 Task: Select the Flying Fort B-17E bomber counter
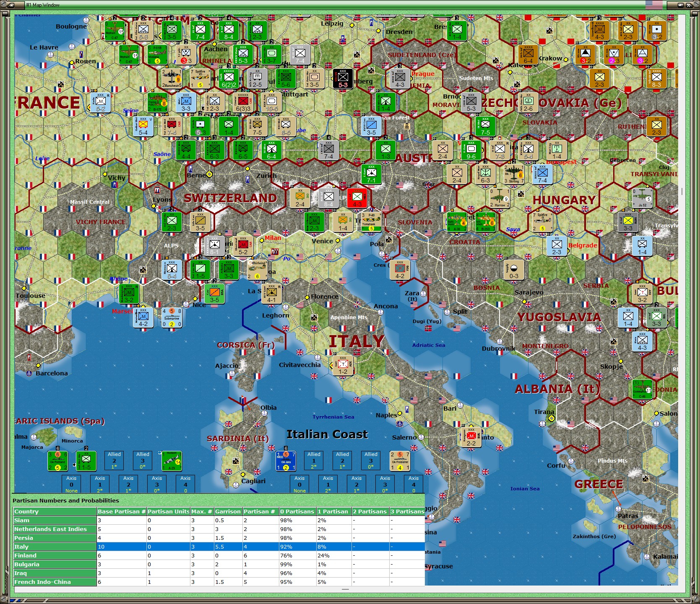click(x=158, y=102)
